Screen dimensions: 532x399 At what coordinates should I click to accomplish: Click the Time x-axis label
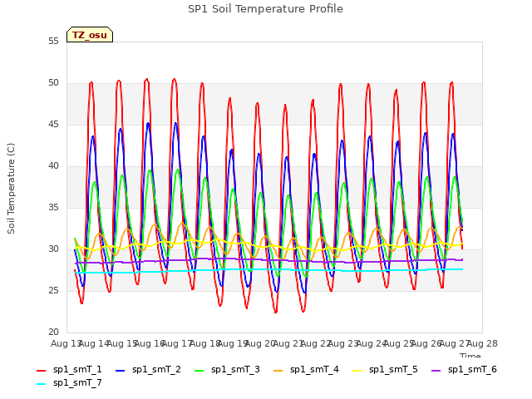click(470, 355)
